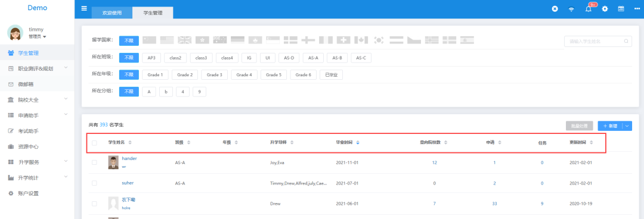Filter by the China flag
This screenshot has width=644, height=219.
[150, 40]
